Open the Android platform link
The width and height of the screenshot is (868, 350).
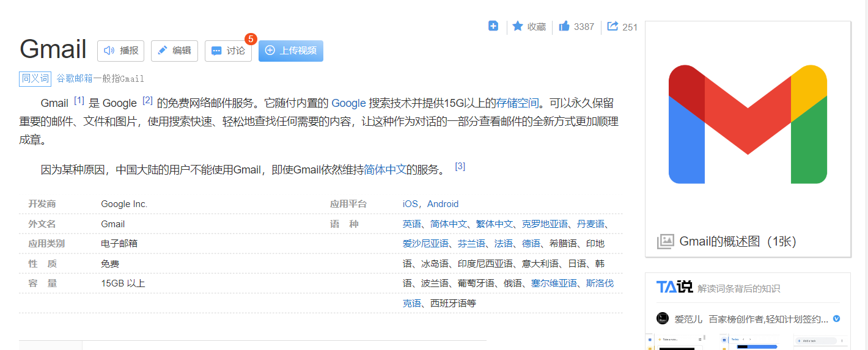point(443,204)
